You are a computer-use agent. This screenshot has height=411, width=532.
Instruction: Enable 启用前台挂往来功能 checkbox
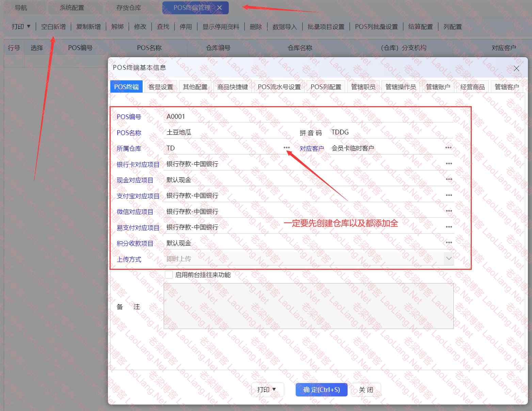(168, 275)
